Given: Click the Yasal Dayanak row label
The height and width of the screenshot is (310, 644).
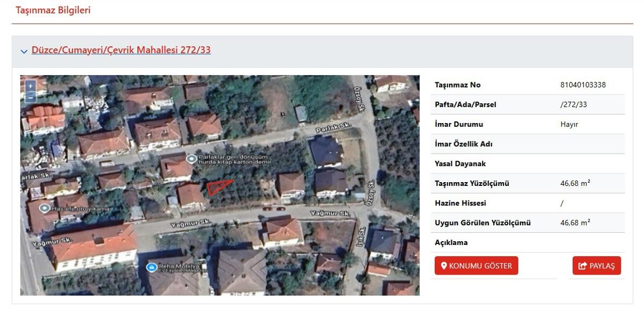Looking at the screenshot, I should coord(460,164).
